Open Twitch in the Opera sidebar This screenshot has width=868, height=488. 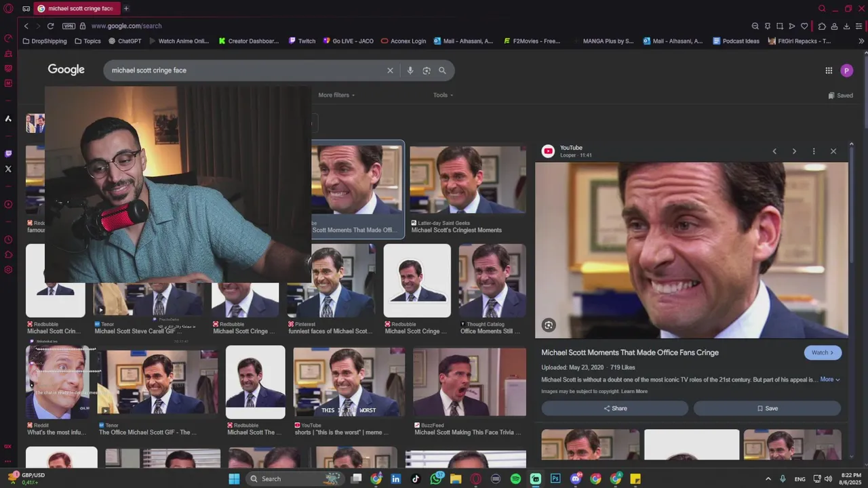pyautogui.click(x=8, y=154)
